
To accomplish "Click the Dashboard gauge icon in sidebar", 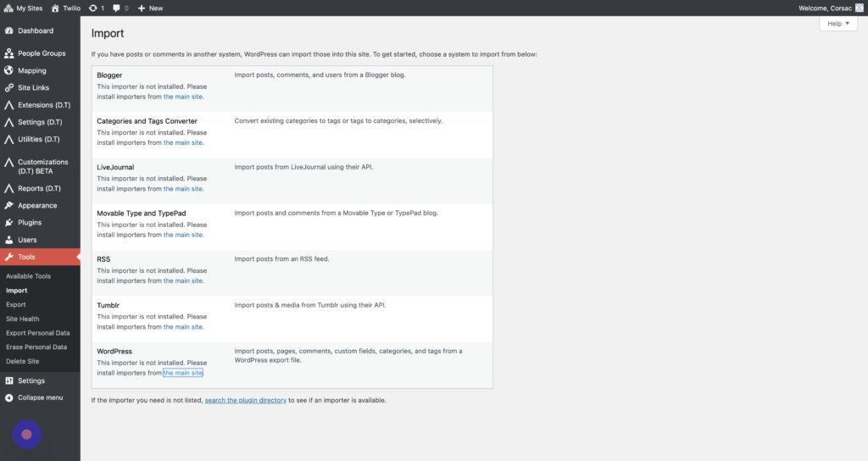I will 9,31.
